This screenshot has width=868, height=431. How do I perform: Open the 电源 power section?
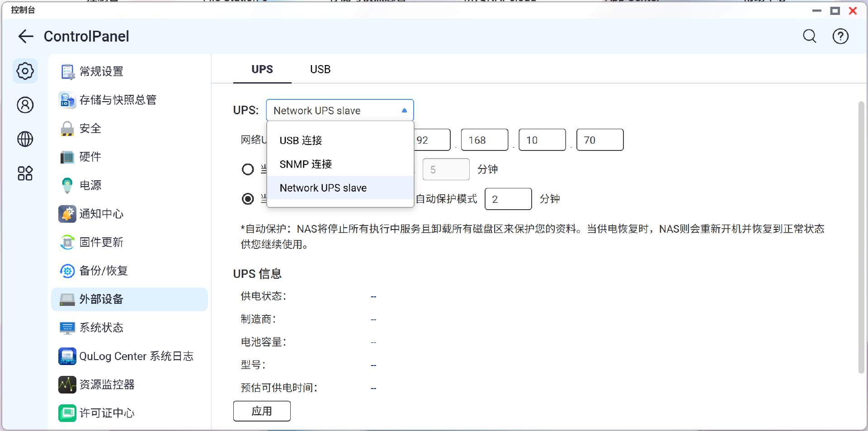click(129, 185)
